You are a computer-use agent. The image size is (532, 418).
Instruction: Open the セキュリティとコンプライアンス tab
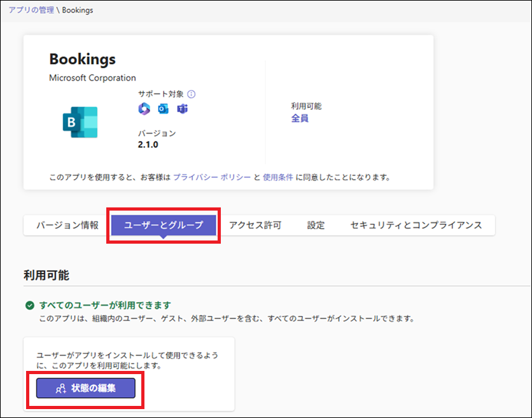click(416, 225)
